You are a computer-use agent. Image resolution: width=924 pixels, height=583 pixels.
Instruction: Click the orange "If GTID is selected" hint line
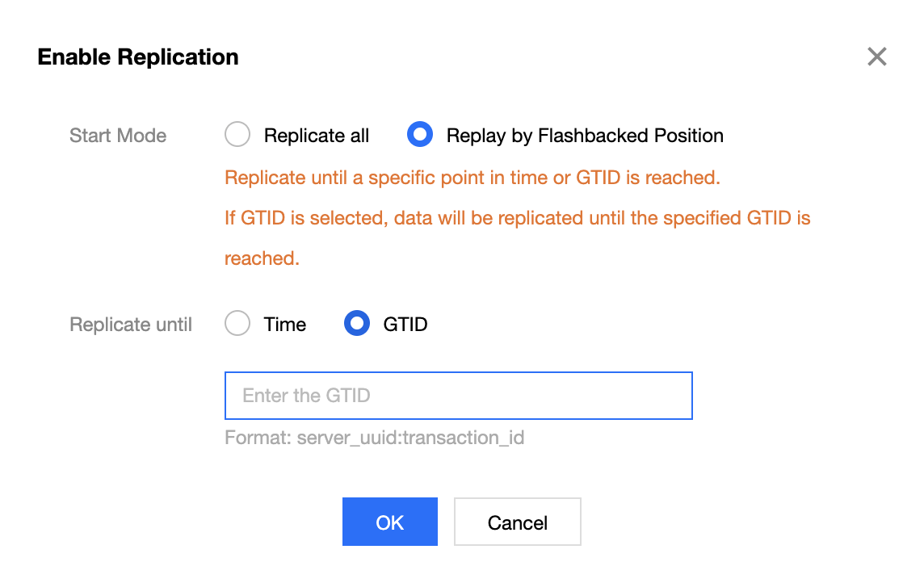tap(517, 218)
